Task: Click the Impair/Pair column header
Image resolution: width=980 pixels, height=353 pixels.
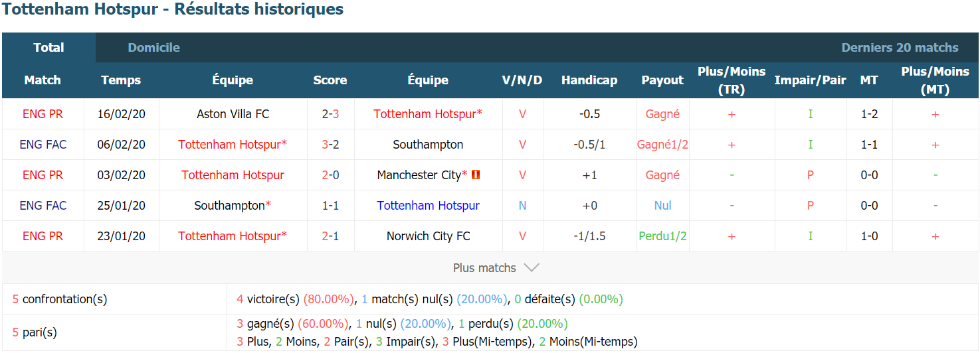Action: (810, 80)
